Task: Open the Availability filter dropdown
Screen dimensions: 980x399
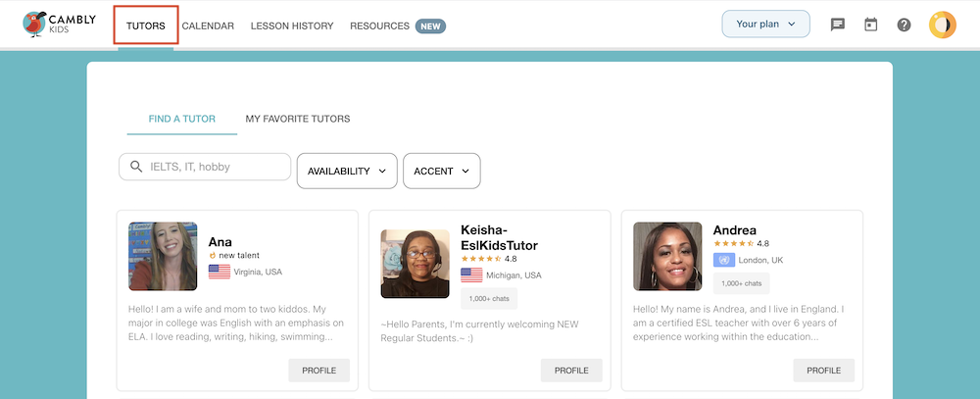Action: [x=347, y=171]
